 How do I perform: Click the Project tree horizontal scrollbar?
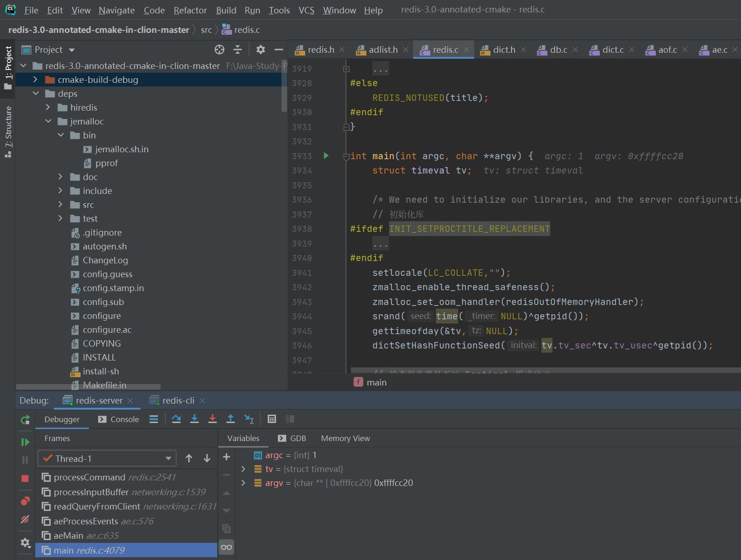pyautogui.click(x=88, y=386)
